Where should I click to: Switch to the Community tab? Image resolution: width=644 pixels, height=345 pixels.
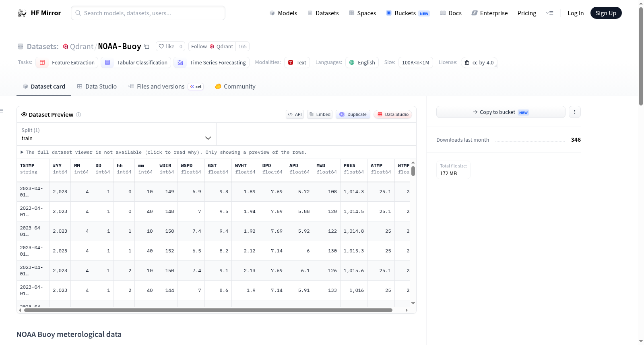tap(235, 86)
